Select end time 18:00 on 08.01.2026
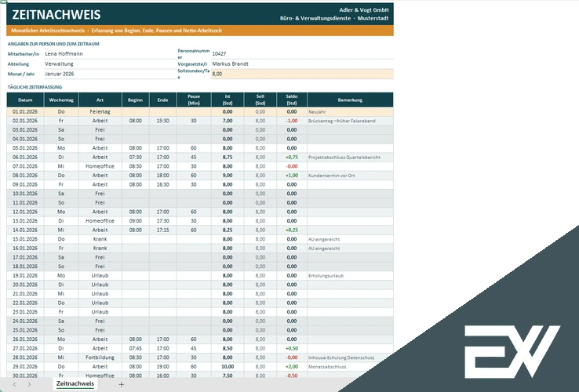This screenshot has height=392, width=579. tap(163, 176)
